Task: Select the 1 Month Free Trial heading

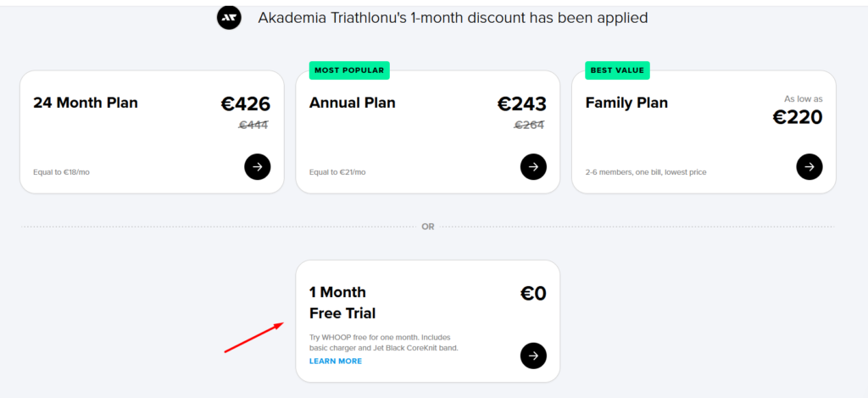Action: [x=342, y=303]
